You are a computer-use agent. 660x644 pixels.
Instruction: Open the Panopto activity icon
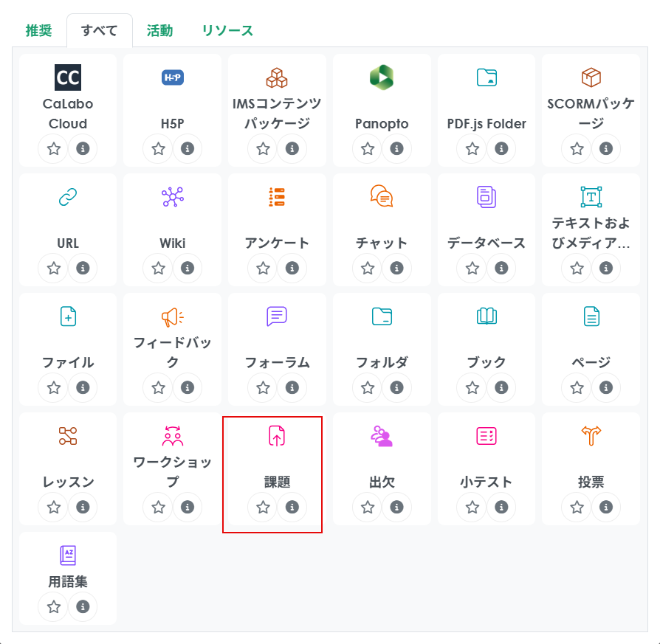382,77
